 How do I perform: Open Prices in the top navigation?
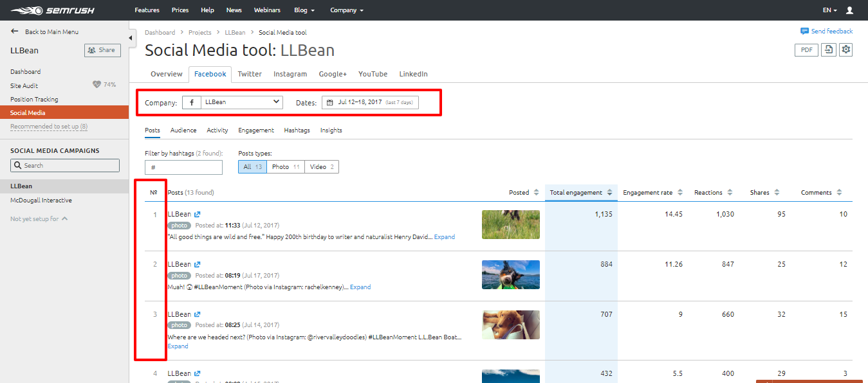[x=180, y=10]
